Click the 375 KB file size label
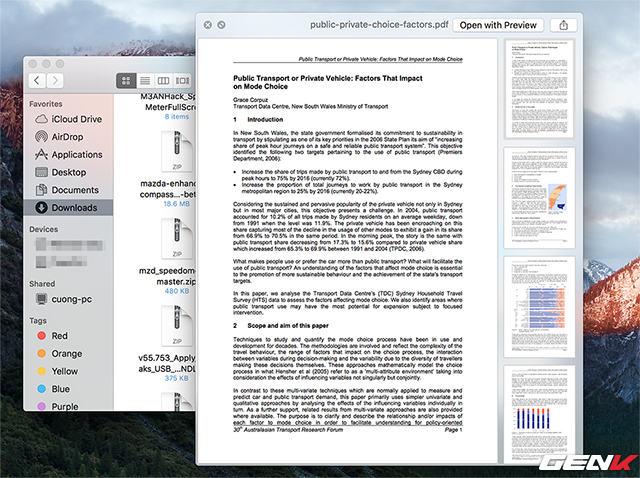The height and width of the screenshot is (478, 640). [x=177, y=378]
